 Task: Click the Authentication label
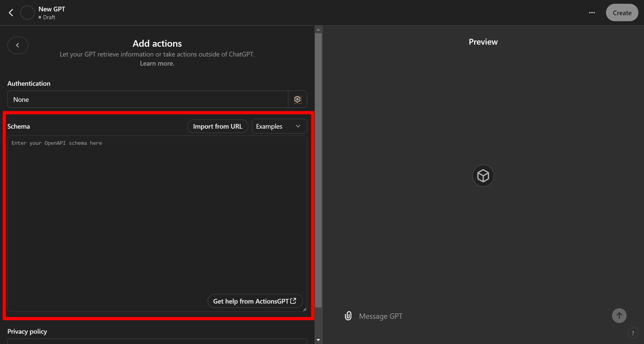pos(29,84)
